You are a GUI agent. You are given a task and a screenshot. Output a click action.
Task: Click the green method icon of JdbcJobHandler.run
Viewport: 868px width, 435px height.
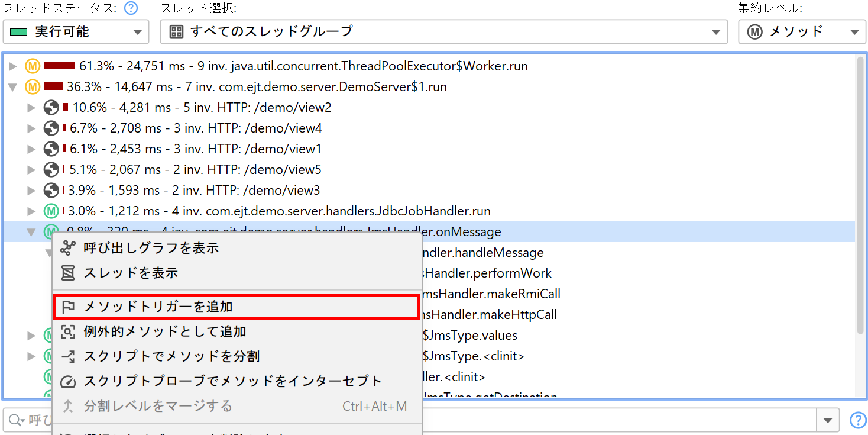[x=51, y=211]
